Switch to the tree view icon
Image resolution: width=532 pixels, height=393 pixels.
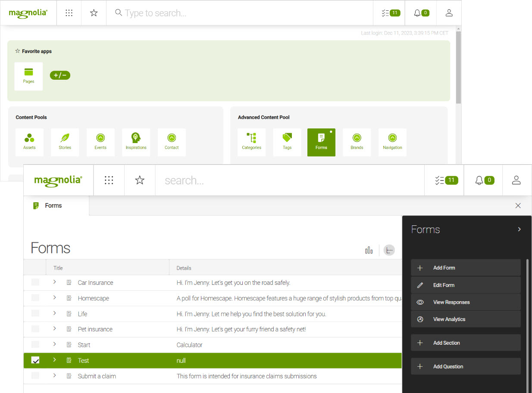pos(389,250)
